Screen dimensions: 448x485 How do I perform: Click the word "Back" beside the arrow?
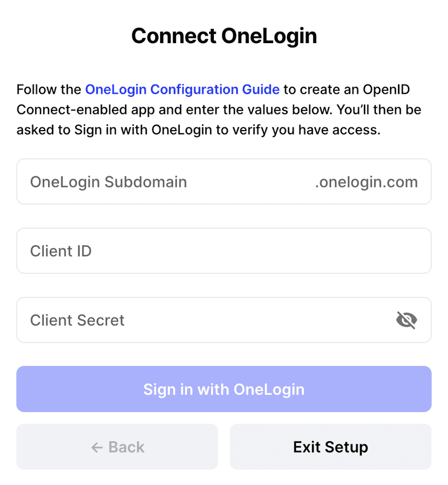126,447
